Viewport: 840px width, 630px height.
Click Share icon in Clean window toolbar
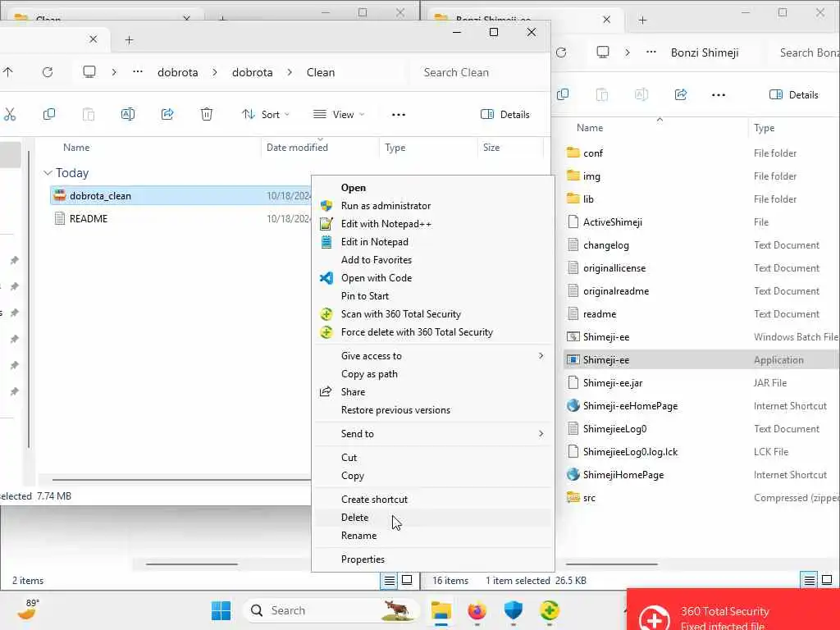tap(167, 114)
